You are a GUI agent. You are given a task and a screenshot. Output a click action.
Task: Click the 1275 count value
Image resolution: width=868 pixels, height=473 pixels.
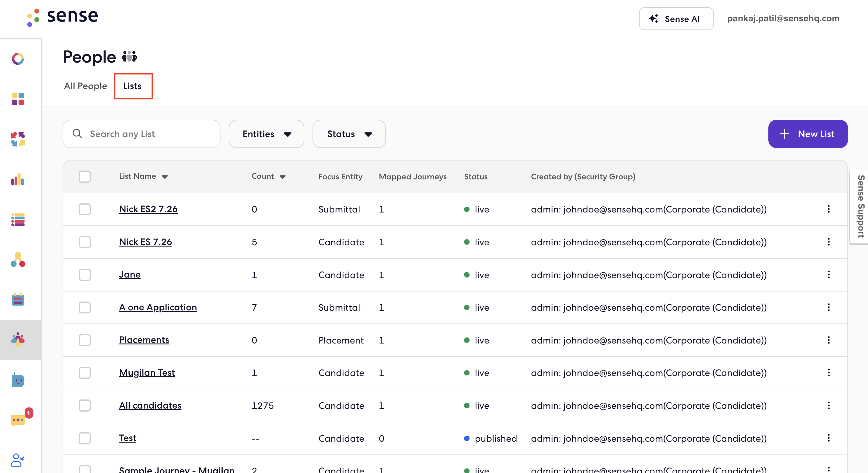click(263, 406)
